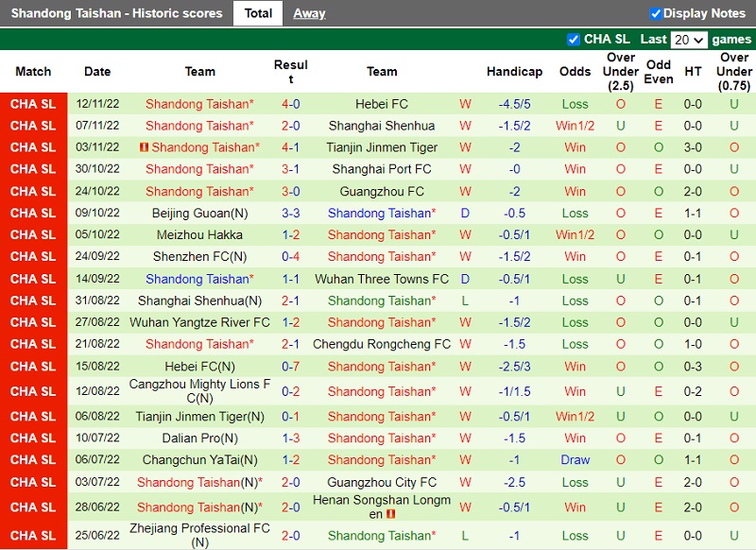Open Wuhan Three Towns FC team name
This screenshot has width=756, height=550.
click(382, 279)
